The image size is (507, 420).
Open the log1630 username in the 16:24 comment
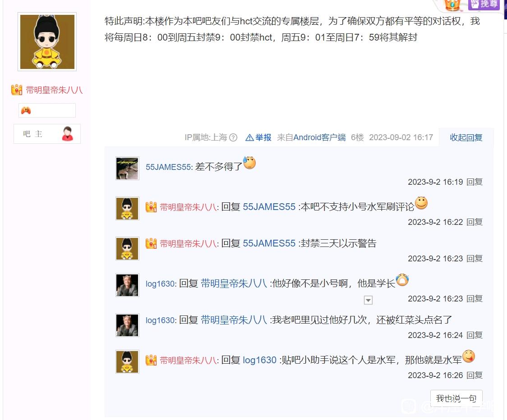pyautogui.click(x=160, y=320)
